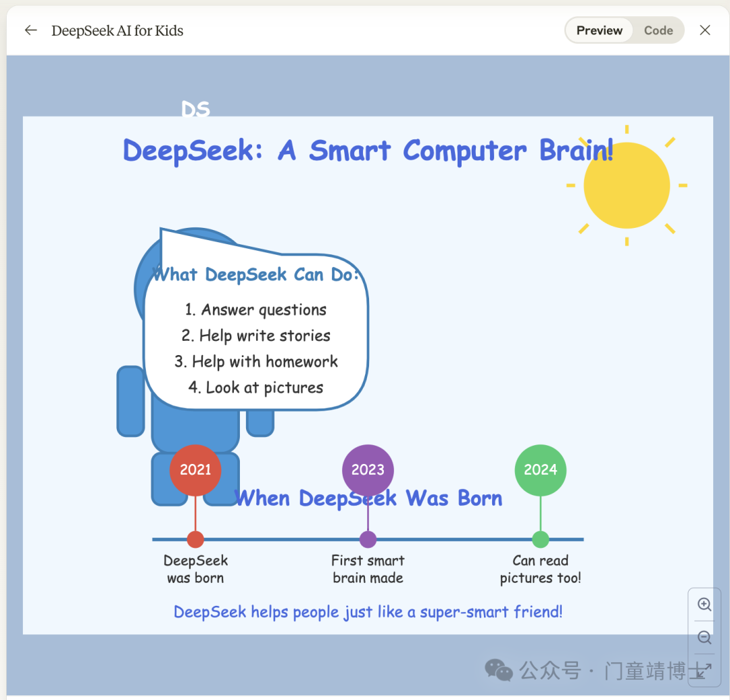Click the 'Can read pictures too!' caption
This screenshot has width=730, height=700.
tap(541, 569)
